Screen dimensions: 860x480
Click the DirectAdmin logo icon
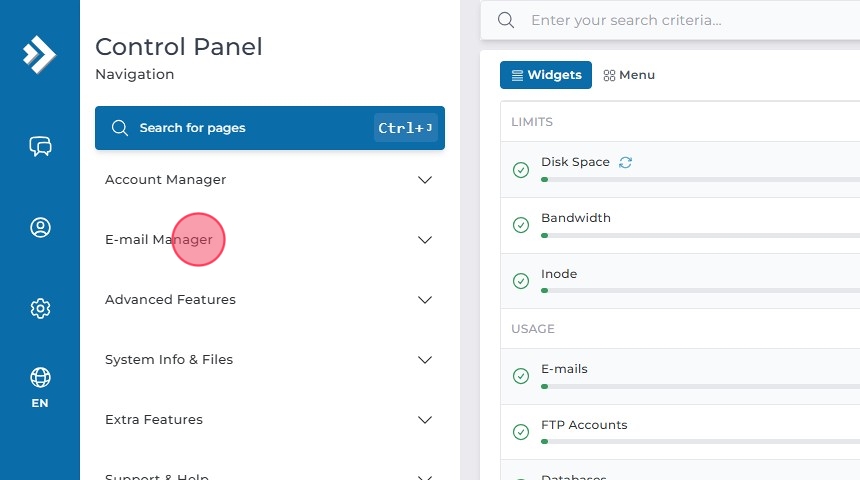(x=40, y=54)
